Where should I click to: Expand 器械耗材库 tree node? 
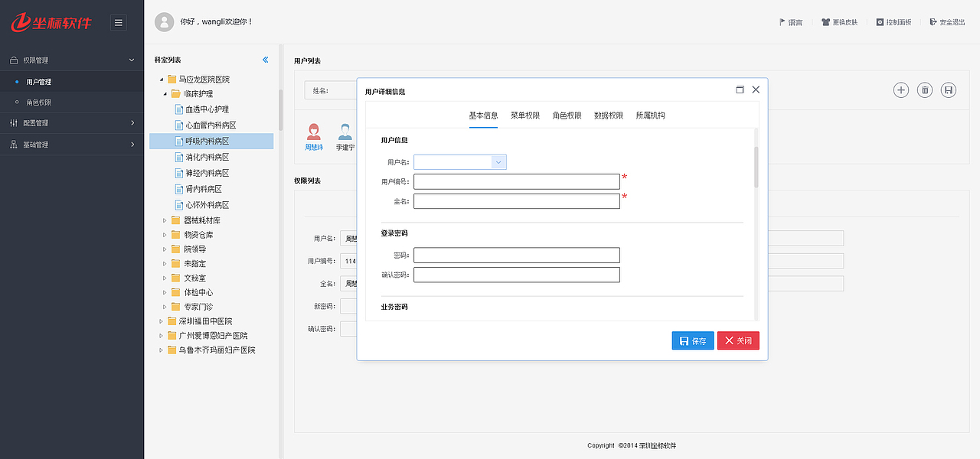point(165,220)
